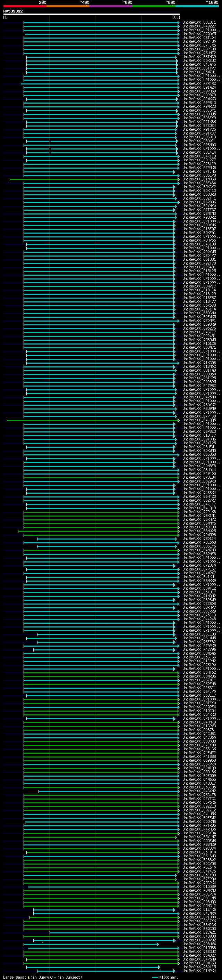Click the purple ~60% identity legend segment
Viewport: 222px width, 980px height.
point(111,7)
